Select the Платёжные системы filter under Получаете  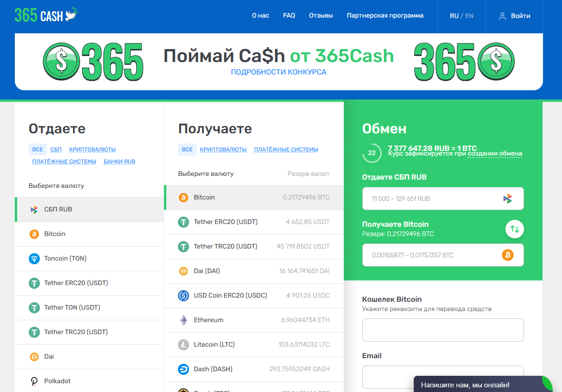tap(286, 149)
